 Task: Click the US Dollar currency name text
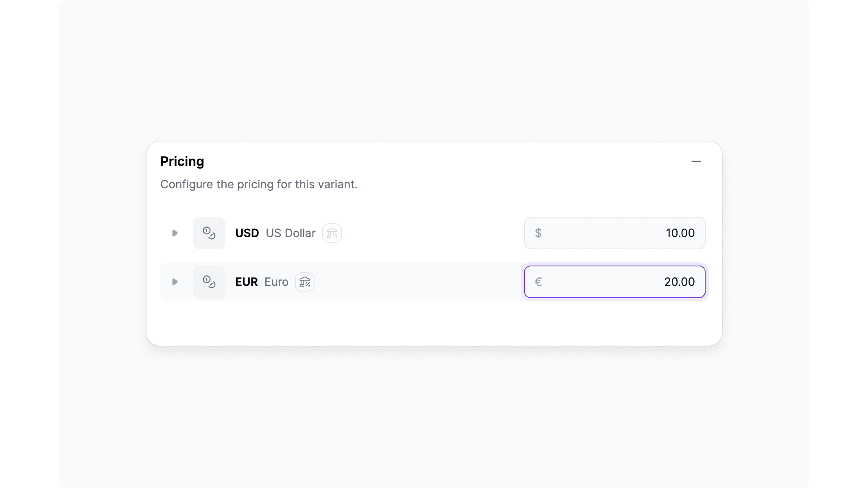coord(291,233)
